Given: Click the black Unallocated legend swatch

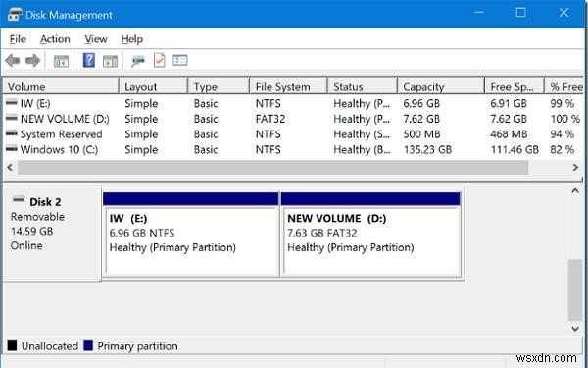Looking at the screenshot, I should click(x=12, y=345).
